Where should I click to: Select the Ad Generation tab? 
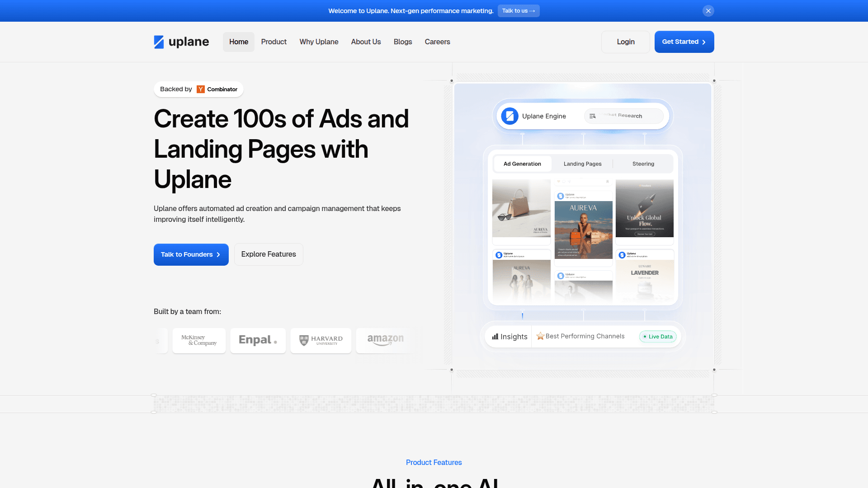[x=522, y=164]
